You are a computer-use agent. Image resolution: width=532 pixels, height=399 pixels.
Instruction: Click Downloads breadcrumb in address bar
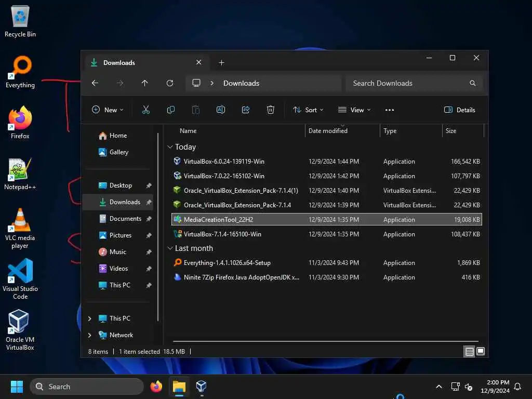[241, 83]
